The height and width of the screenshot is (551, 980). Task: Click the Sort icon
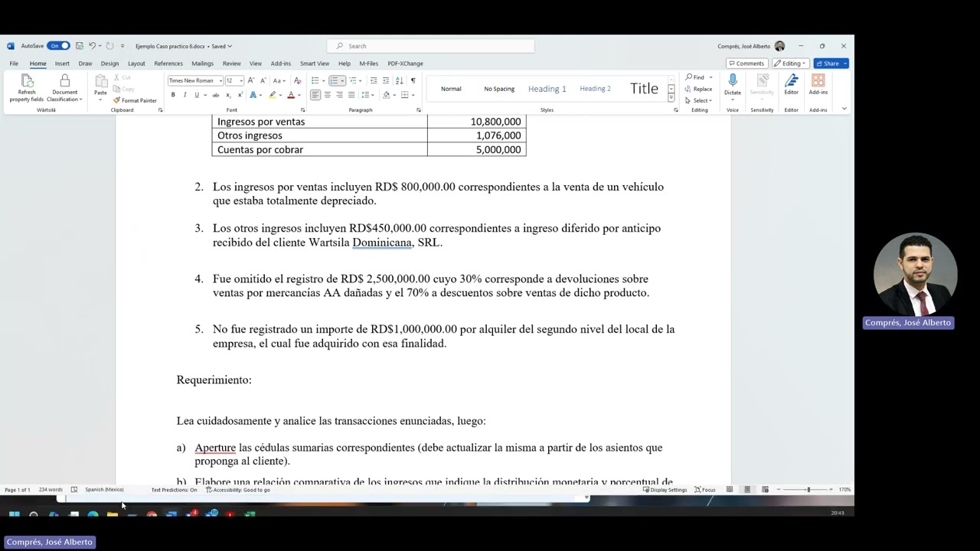pyautogui.click(x=399, y=80)
